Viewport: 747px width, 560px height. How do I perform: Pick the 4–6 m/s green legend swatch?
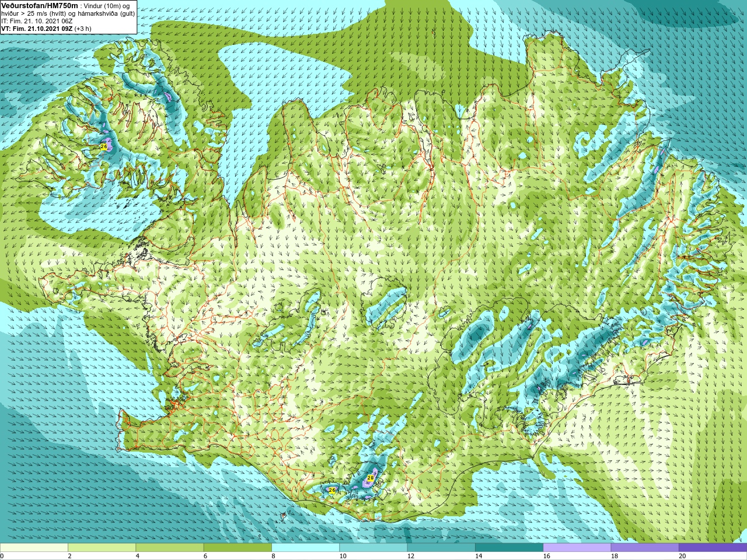(169, 548)
